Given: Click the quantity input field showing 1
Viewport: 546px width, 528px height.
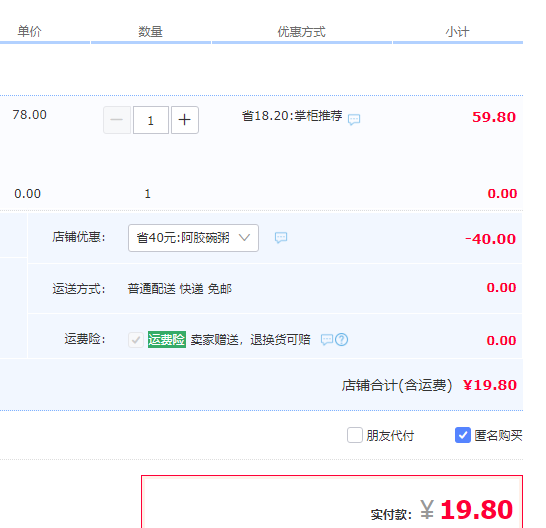Looking at the screenshot, I should pyautogui.click(x=151, y=120).
